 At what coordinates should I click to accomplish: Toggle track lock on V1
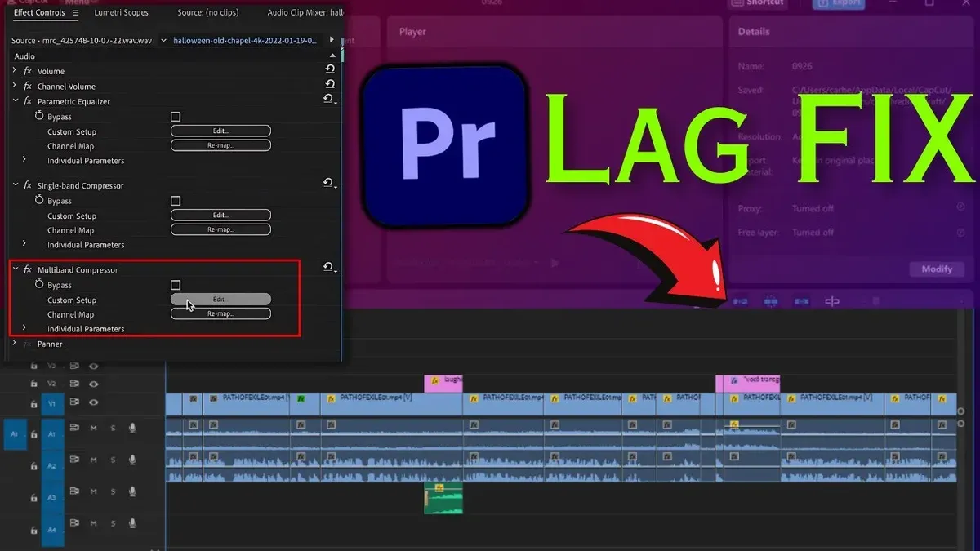(33, 402)
